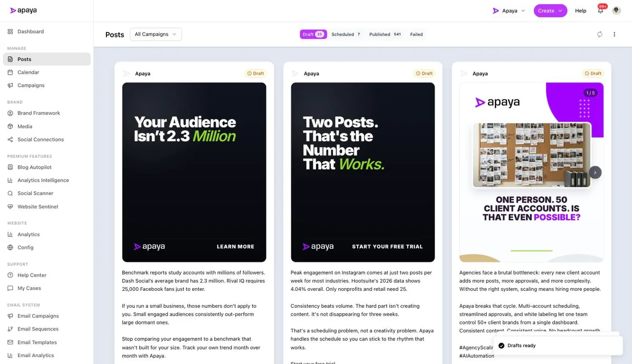Screen dimensions: 632x364
Task: Switch to the Failed tab
Action: pyautogui.click(x=417, y=34)
